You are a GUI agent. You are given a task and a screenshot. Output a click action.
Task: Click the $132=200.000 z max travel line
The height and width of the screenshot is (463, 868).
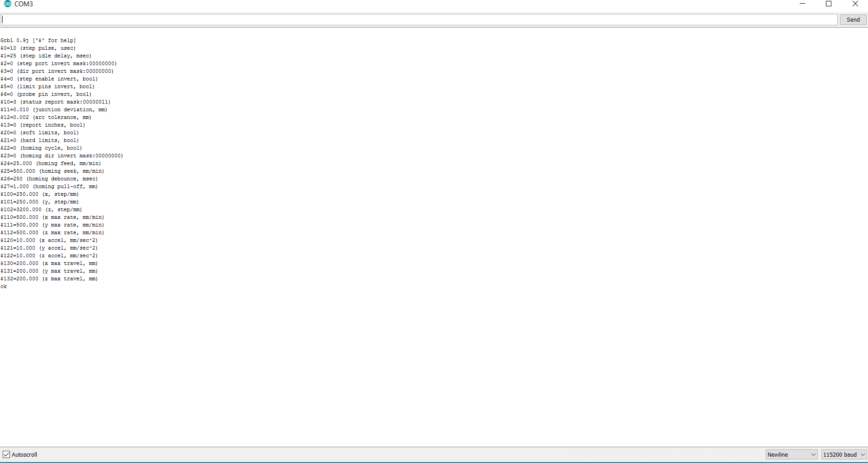(49, 279)
